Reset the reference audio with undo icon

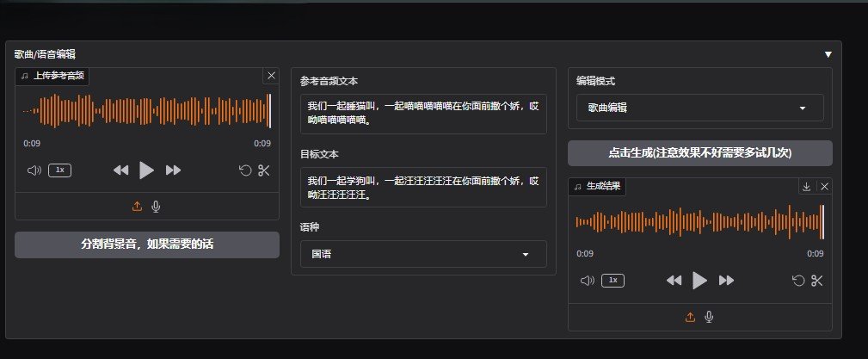coord(245,170)
